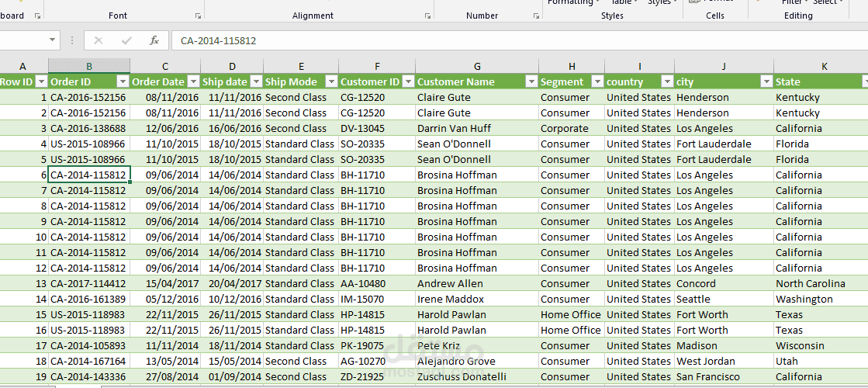Click the Insert Function fx icon
The height and width of the screenshot is (388, 868).
coord(154,40)
